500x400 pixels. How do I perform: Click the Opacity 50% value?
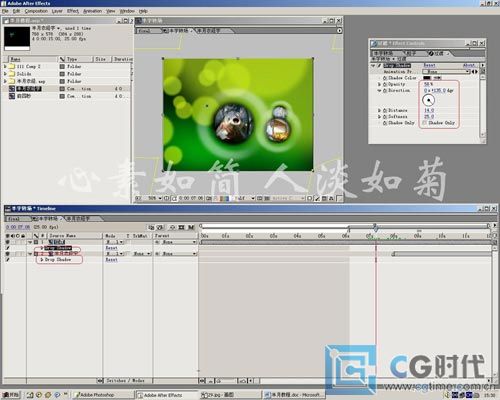tap(428, 84)
